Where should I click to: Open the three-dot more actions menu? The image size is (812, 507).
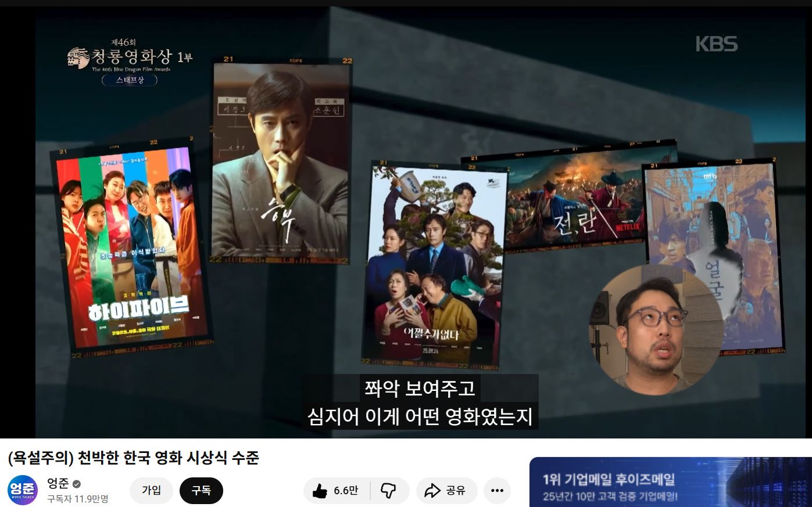[x=497, y=491]
